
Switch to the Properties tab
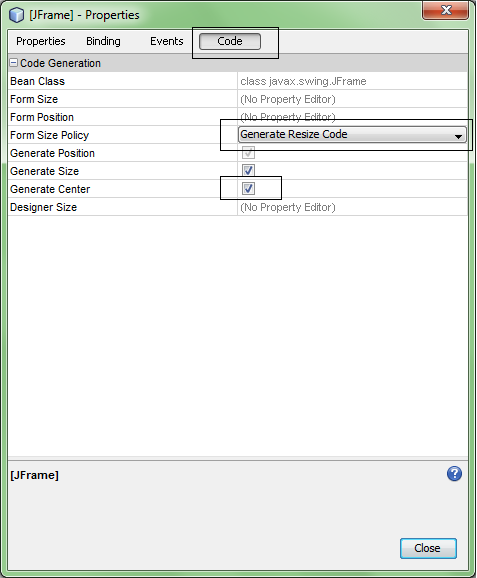[x=41, y=41]
